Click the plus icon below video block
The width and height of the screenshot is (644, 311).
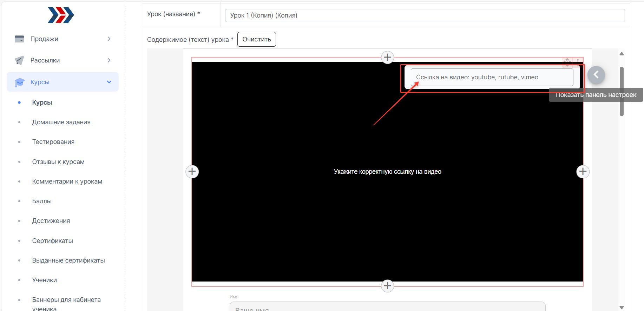pyautogui.click(x=387, y=286)
